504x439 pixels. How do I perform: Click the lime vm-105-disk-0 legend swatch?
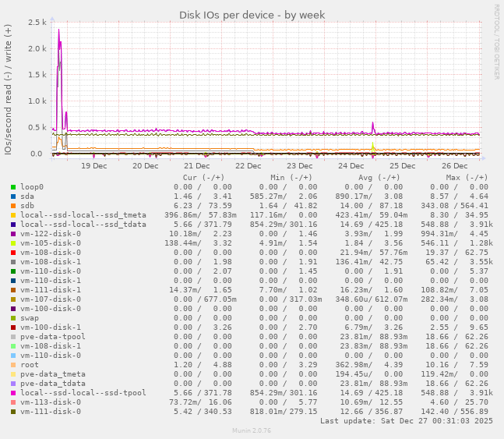(x=13, y=243)
